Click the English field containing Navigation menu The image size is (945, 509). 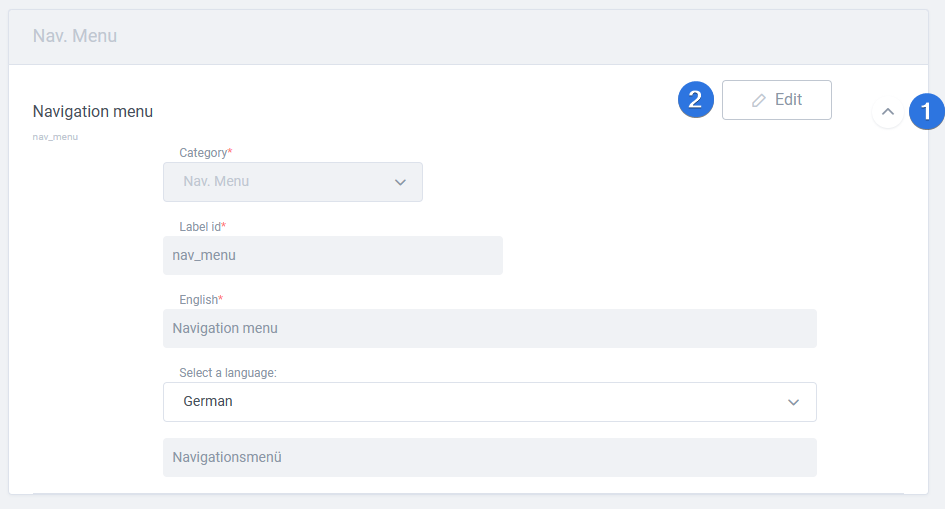tap(489, 328)
